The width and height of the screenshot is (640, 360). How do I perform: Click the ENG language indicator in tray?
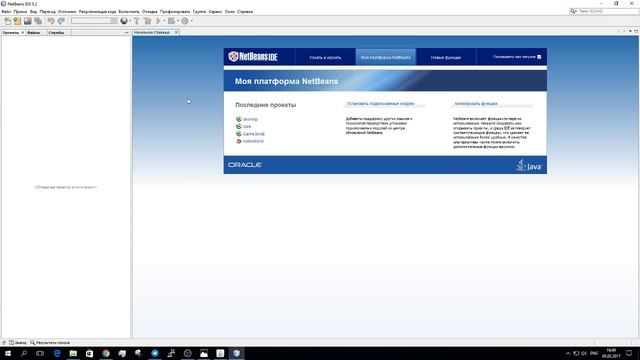594,353
